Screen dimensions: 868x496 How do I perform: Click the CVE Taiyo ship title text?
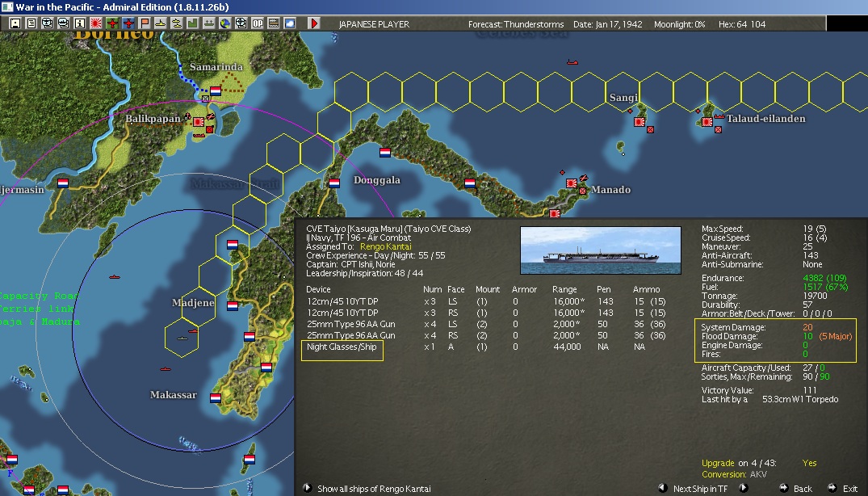pyautogui.click(x=388, y=229)
